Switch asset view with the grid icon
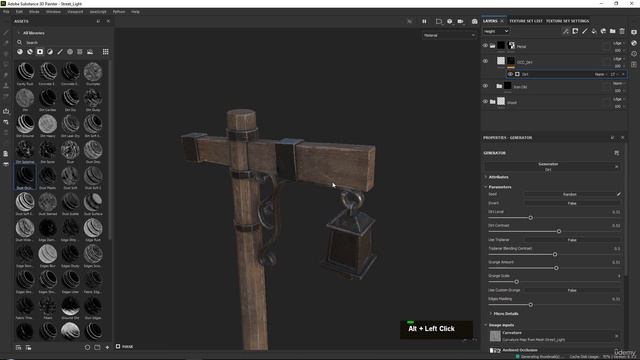The height and width of the screenshot is (360, 640). tap(105, 52)
